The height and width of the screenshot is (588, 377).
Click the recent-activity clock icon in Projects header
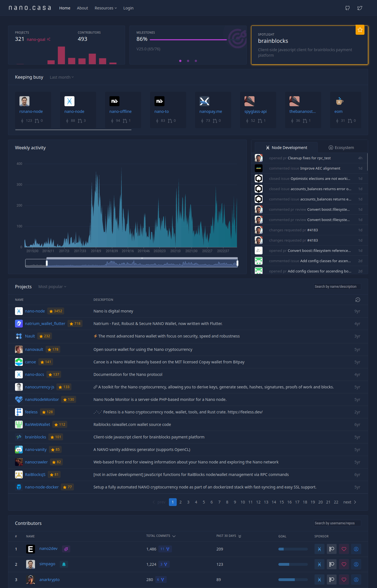[358, 300]
